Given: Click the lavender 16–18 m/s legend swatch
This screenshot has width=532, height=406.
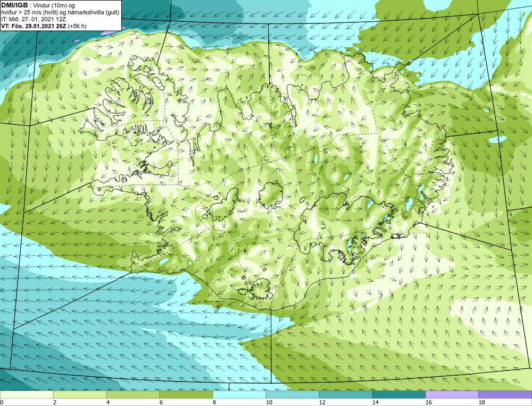Looking at the screenshot, I should click(452, 395).
